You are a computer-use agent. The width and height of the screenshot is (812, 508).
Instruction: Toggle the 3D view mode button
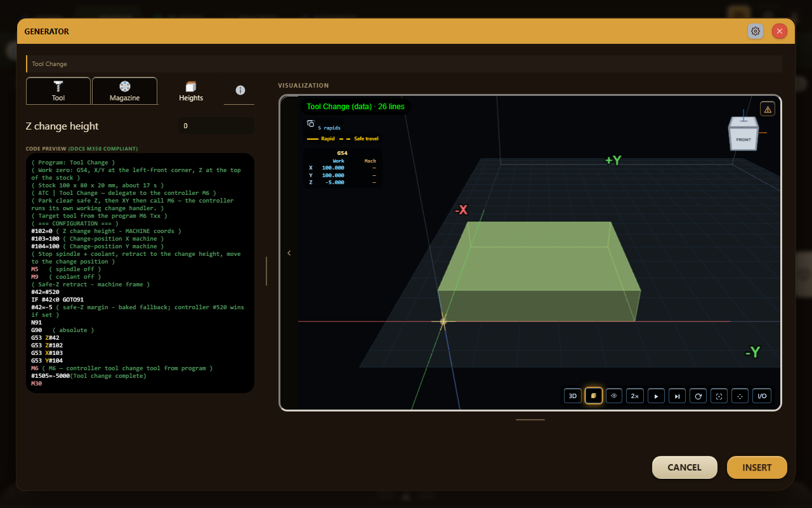click(573, 396)
